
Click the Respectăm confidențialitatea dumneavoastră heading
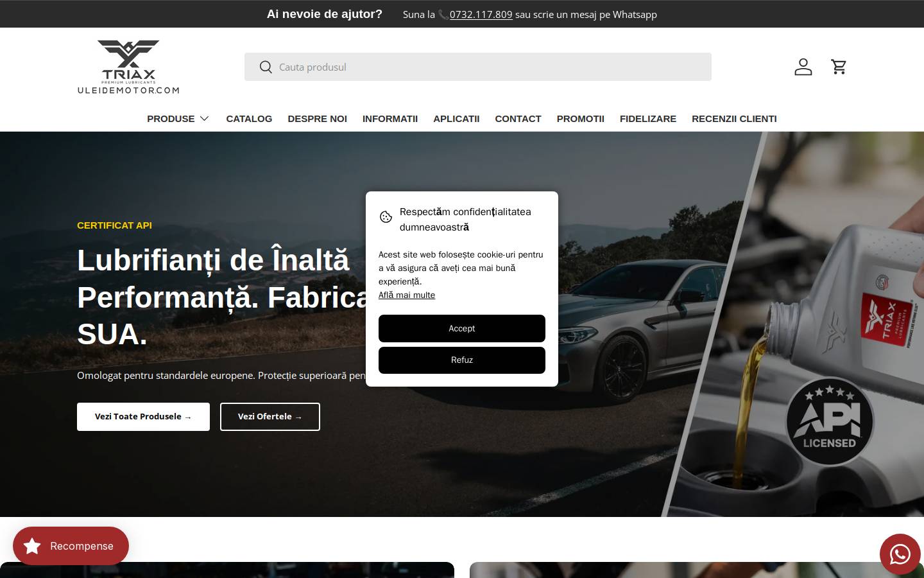[x=465, y=220]
